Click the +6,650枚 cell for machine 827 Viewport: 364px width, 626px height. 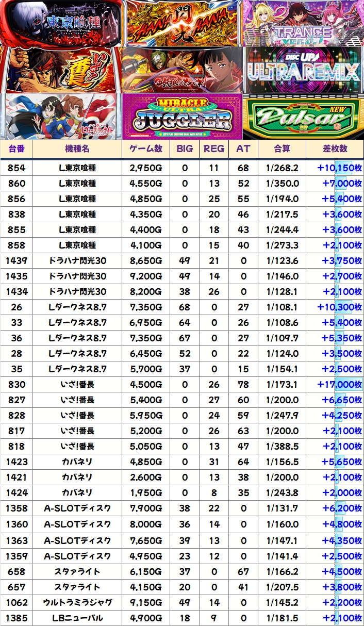[x=335, y=400]
